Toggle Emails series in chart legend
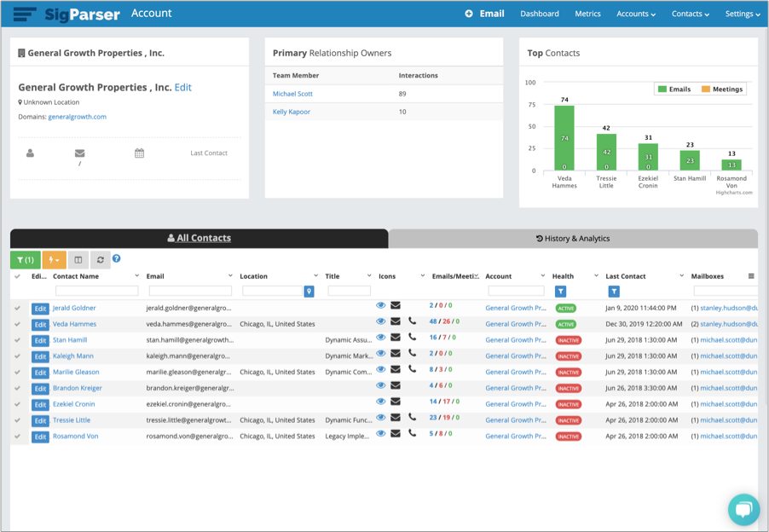 tap(674, 90)
